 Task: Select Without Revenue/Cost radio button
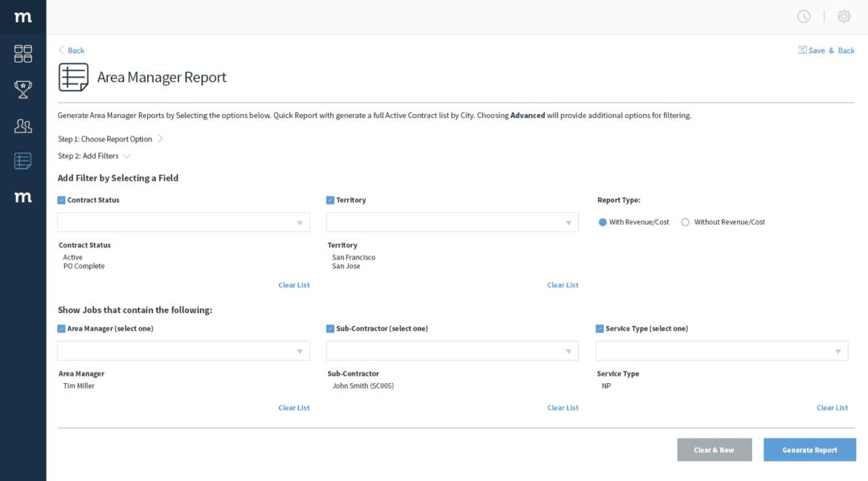click(684, 222)
